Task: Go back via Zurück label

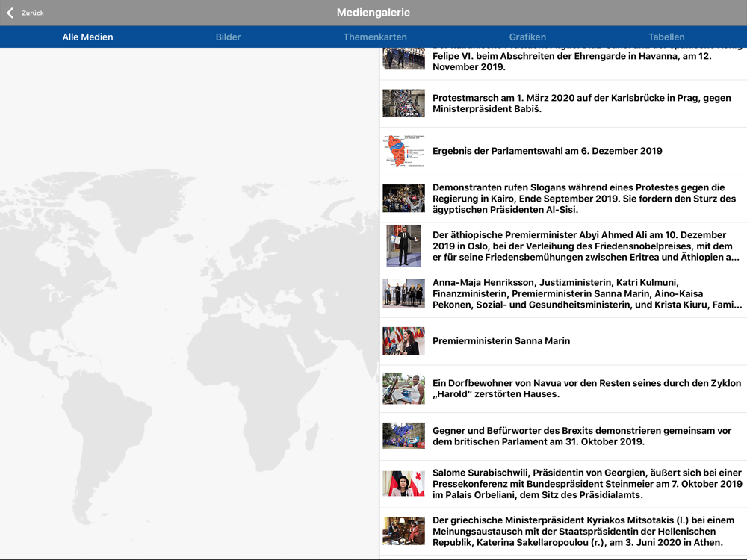Action: (x=32, y=13)
